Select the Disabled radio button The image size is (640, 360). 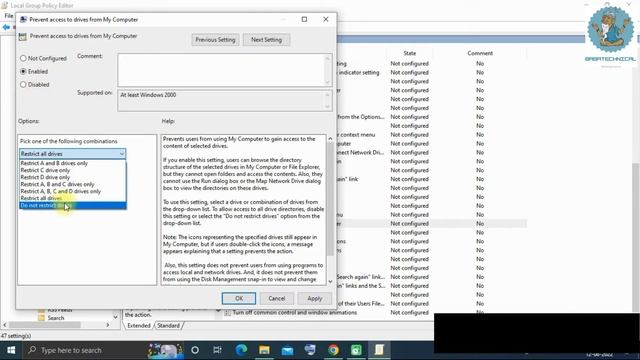23,84
